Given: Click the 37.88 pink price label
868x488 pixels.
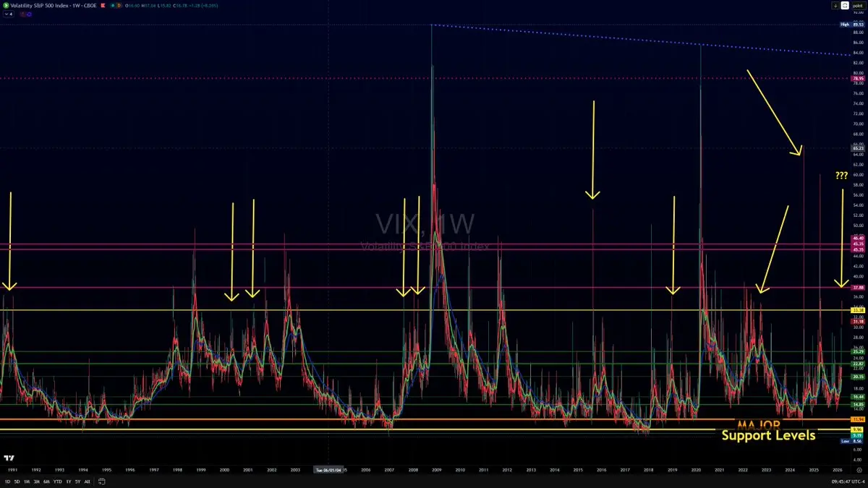Looking at the screenshot, I should click(859, 287).
